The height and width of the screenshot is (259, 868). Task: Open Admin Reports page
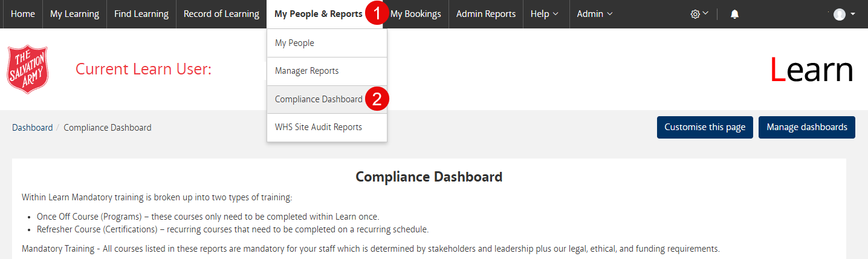tap(486, 14)
